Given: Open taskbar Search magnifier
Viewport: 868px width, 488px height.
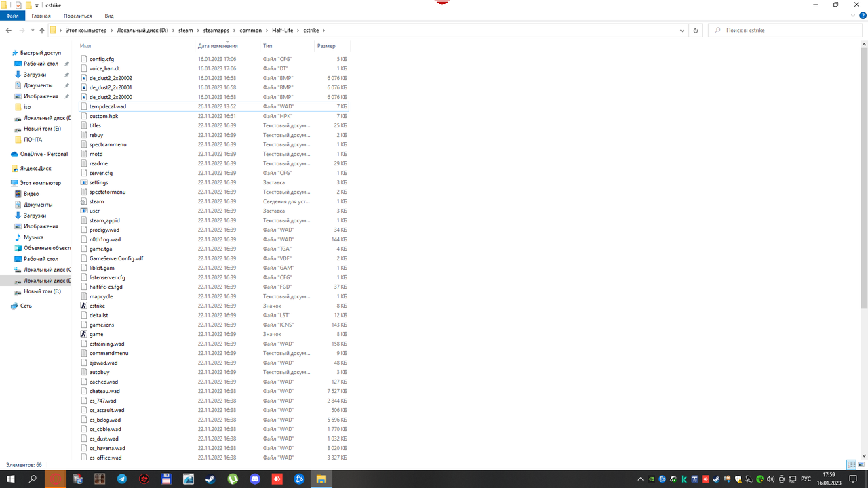Looking at the screenshot, I should [x=33, y=479].
